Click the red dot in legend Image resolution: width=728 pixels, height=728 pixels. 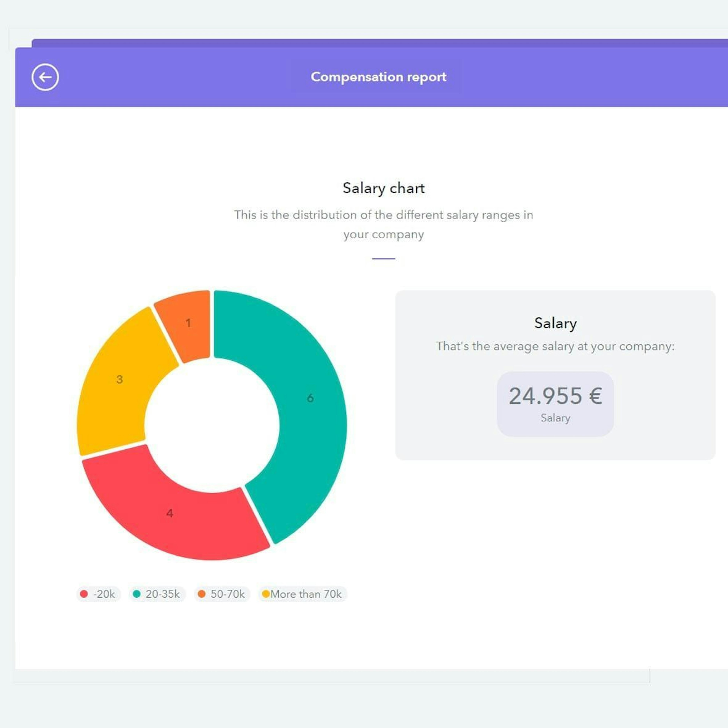(84, 594)
